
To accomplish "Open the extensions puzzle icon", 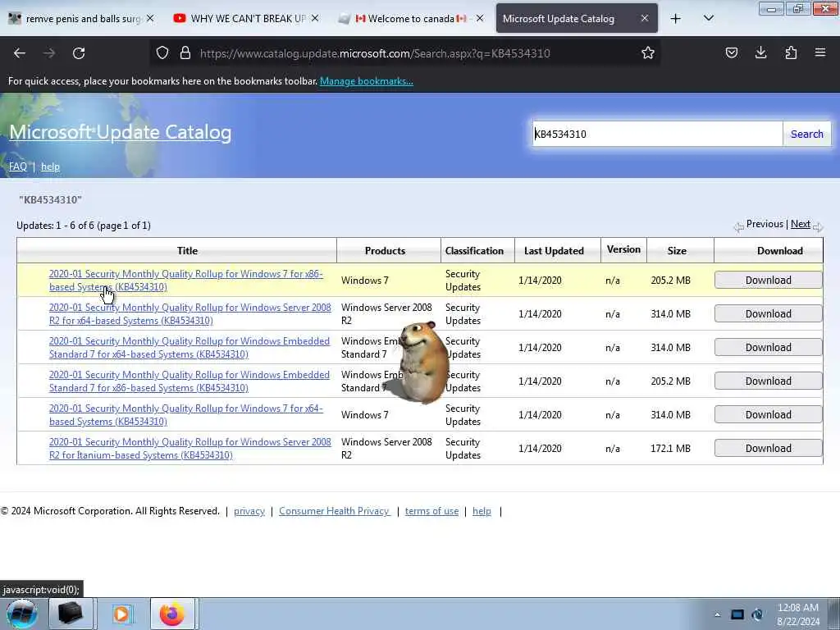I will pos(791,53).
